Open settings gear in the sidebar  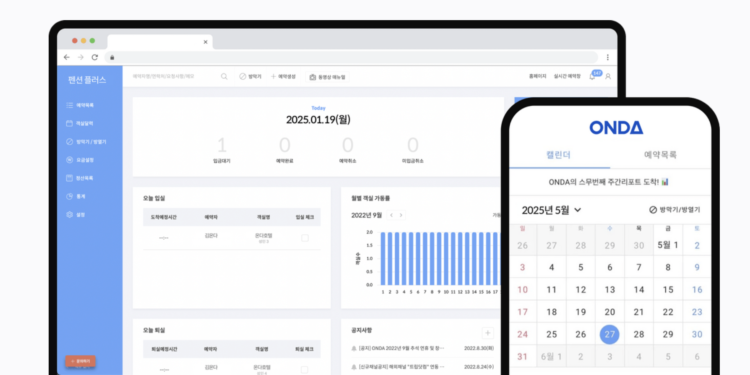(69, 214)
